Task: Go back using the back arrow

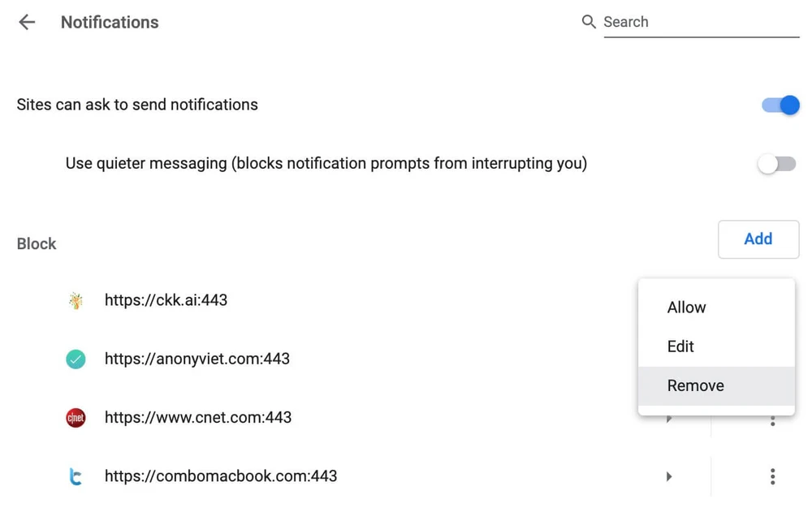Action: [27, 22]
